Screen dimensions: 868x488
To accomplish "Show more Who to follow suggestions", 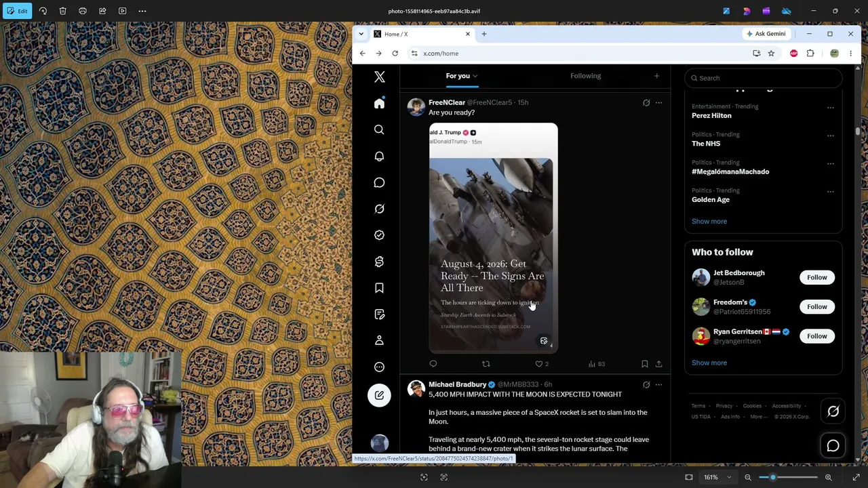I will click(709, 363).
